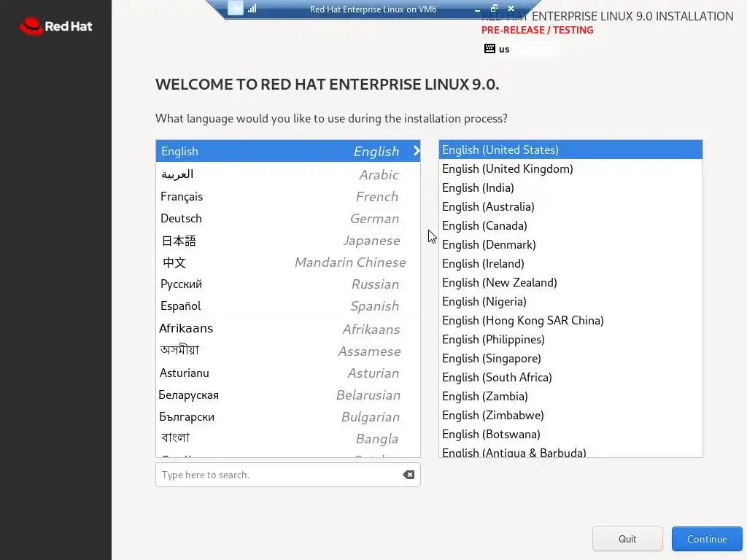Viewport: 747px width, 560px height.
Task: Choose Français (French) language
Action: click(x=287, y=196)
